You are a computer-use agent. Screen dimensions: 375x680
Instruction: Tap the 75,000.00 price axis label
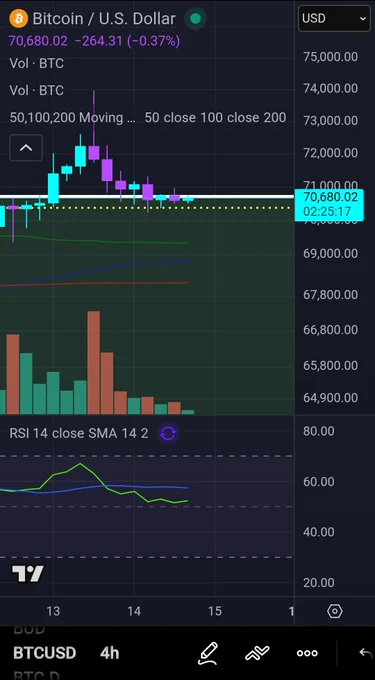(x=331, y=57)
